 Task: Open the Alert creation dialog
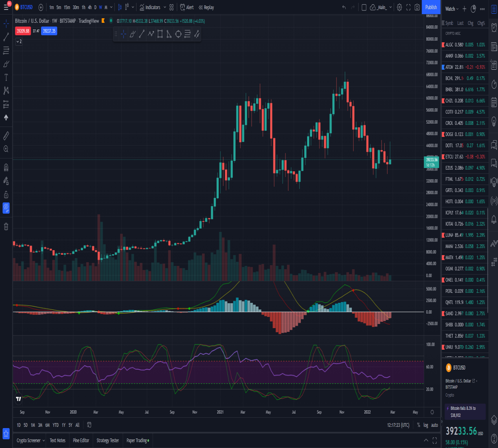pyautogui.click(x=187, y=7)
